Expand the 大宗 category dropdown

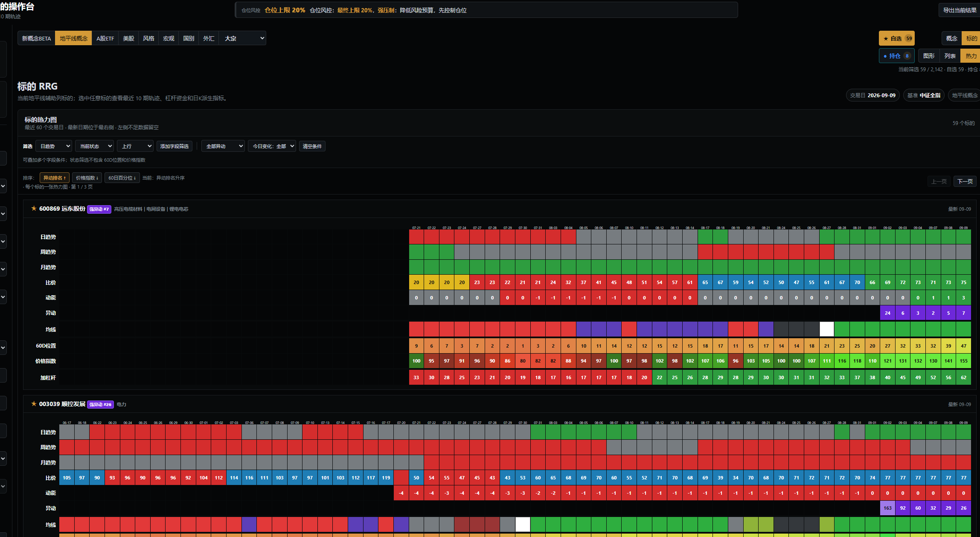(x=242, y=38)
